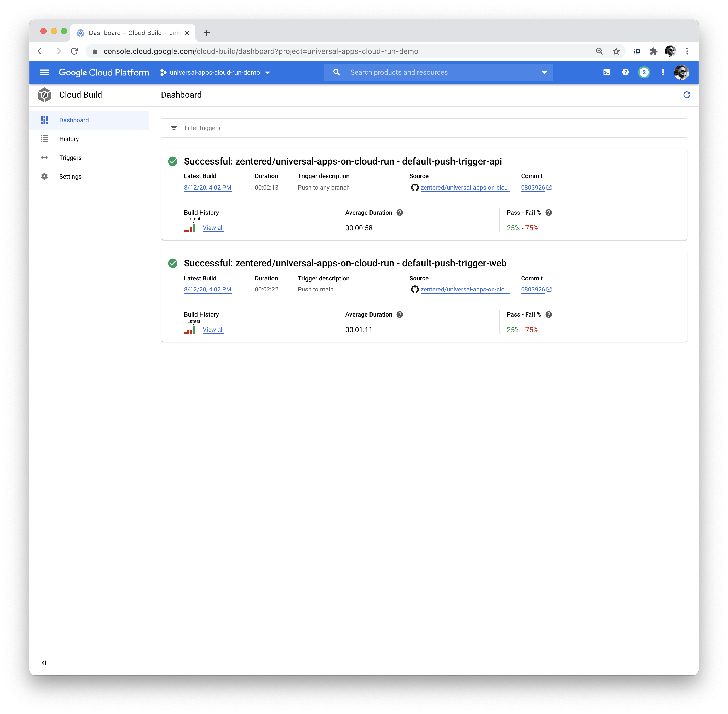Refresh the Dashboard using the reload icon
This screenshot has height=714, width=728.
[687, 95]
